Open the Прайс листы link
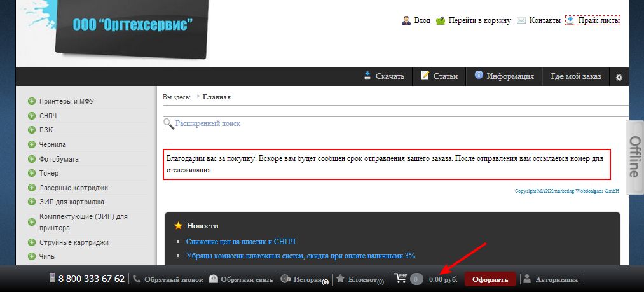The width and height of the screenshot is (644, 292). coord(598,20)
